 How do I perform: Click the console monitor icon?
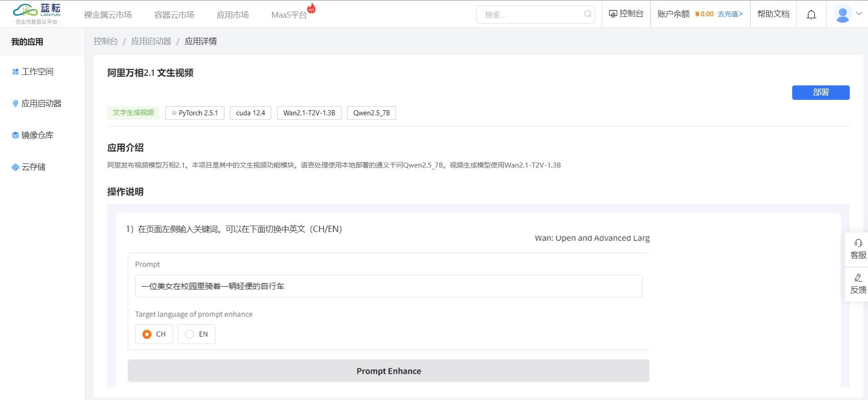click(x=613, y=14)
